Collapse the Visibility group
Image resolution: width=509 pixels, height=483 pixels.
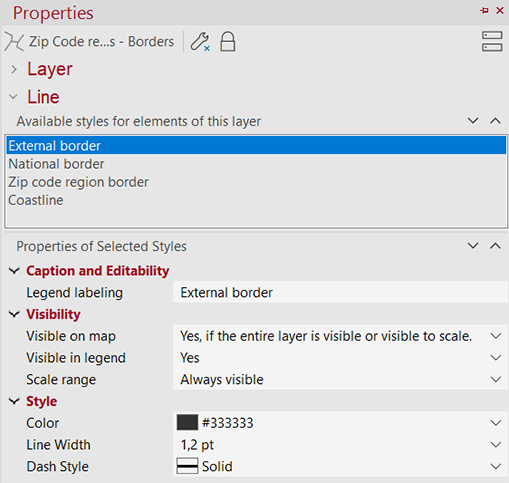[x=14, y=314]
